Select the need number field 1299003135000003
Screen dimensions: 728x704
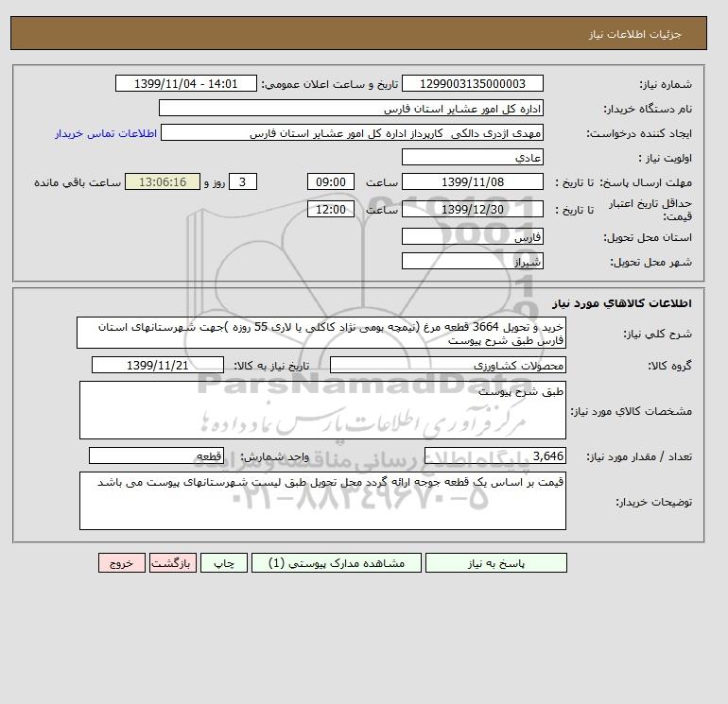(x=472, y=83)
